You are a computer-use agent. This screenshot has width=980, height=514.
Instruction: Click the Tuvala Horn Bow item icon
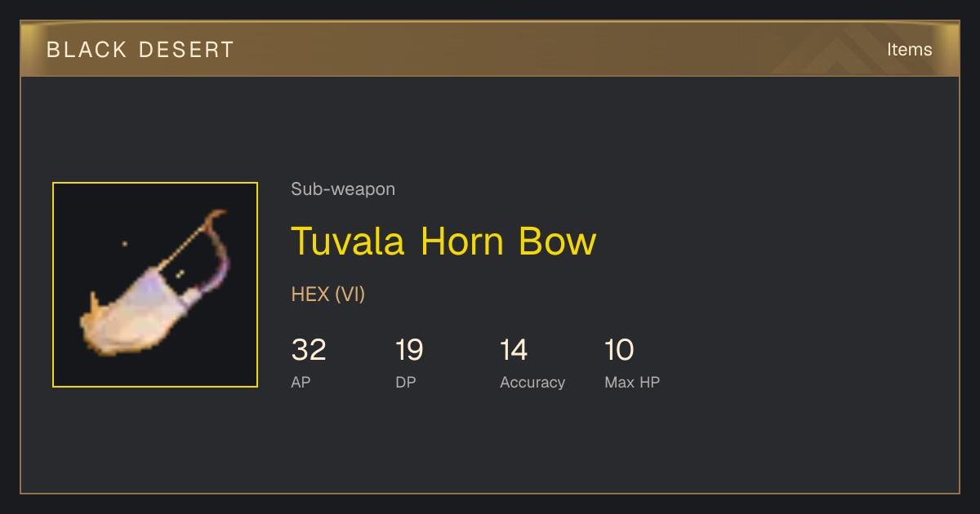pos(155,285)
